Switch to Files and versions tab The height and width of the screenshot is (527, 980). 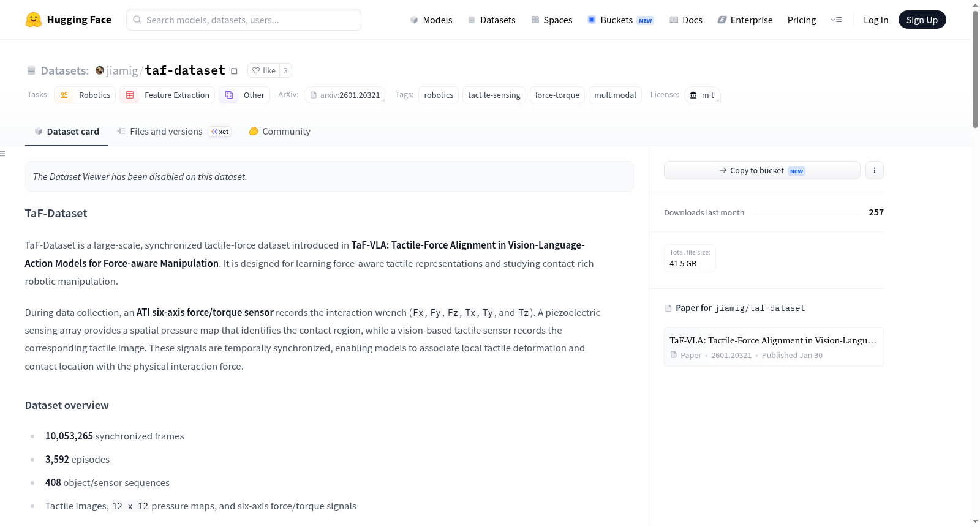174,131
